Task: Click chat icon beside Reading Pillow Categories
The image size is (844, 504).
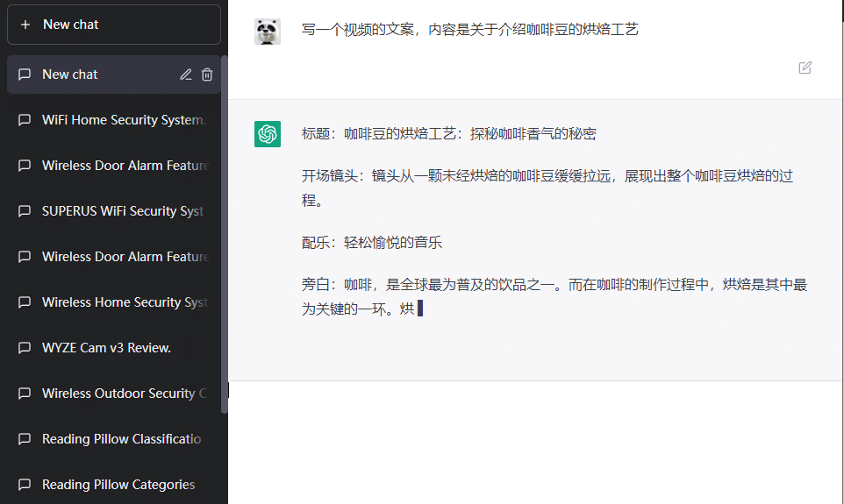Action: 25,485
